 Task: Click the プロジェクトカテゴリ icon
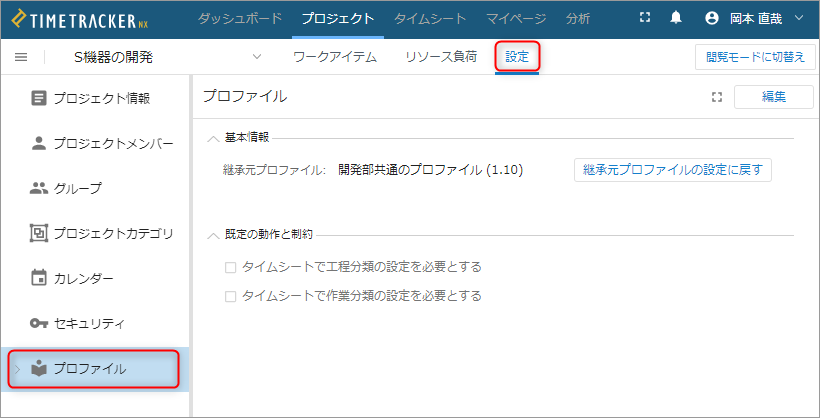[x=39, y=233]
